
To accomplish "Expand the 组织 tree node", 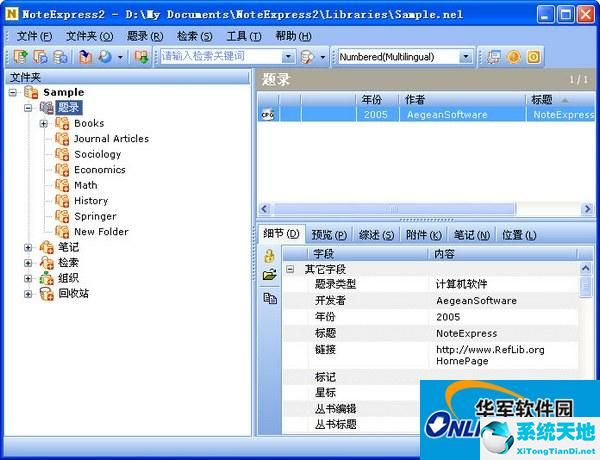I will (x=28, y=278).
